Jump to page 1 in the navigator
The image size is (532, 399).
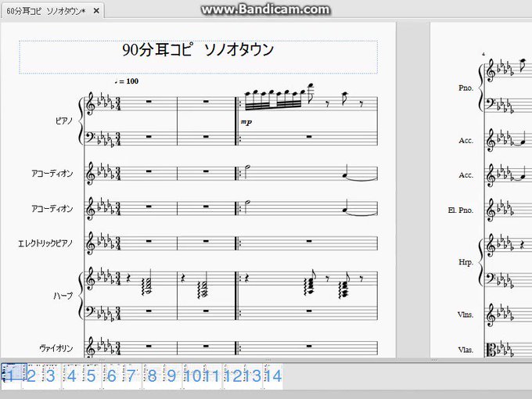[10, 376]
